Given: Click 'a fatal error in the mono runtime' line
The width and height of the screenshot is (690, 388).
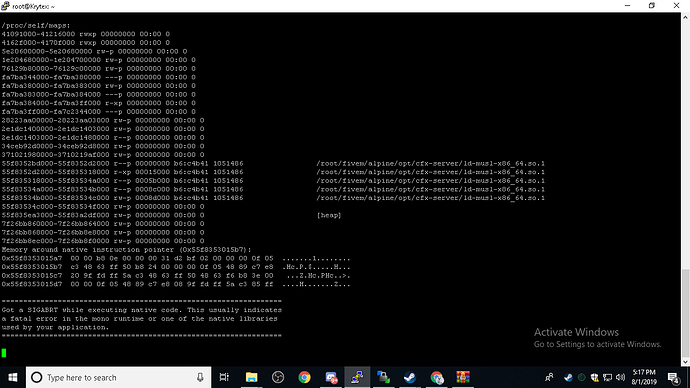Looking at the screenshot, I should click(x=139, y=318).
